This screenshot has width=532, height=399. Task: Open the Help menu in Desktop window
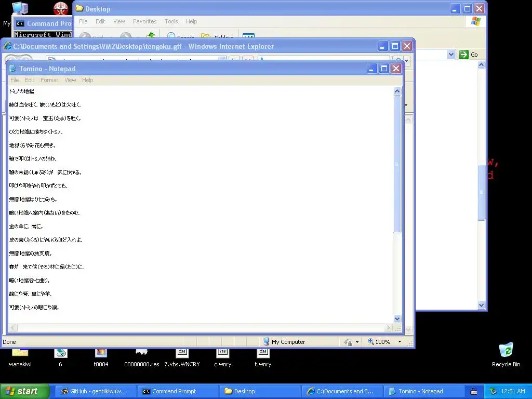[191, 21]
